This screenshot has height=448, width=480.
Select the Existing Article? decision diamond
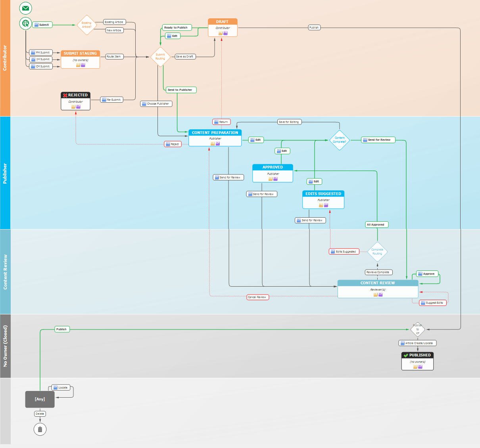click(86, 25)
